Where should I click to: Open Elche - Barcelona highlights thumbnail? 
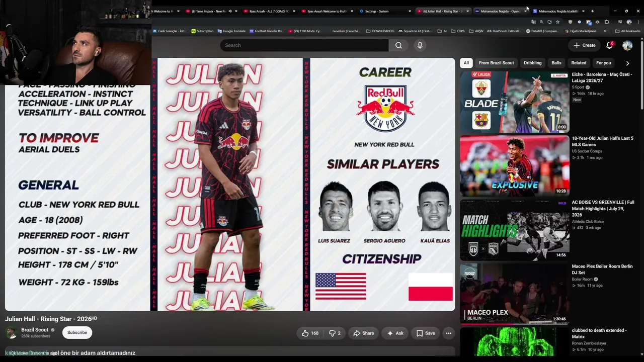[x=515, y=102]
